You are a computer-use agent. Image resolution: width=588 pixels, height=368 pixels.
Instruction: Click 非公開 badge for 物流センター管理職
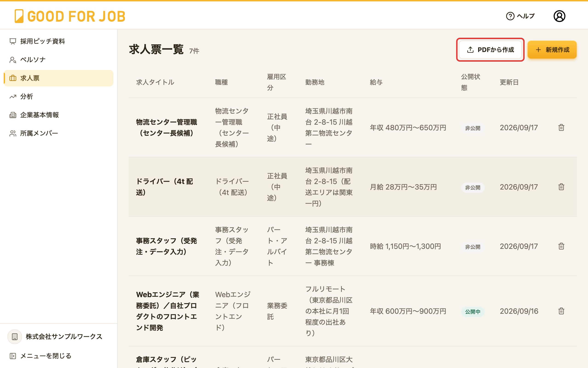click(x=473, y=128)
